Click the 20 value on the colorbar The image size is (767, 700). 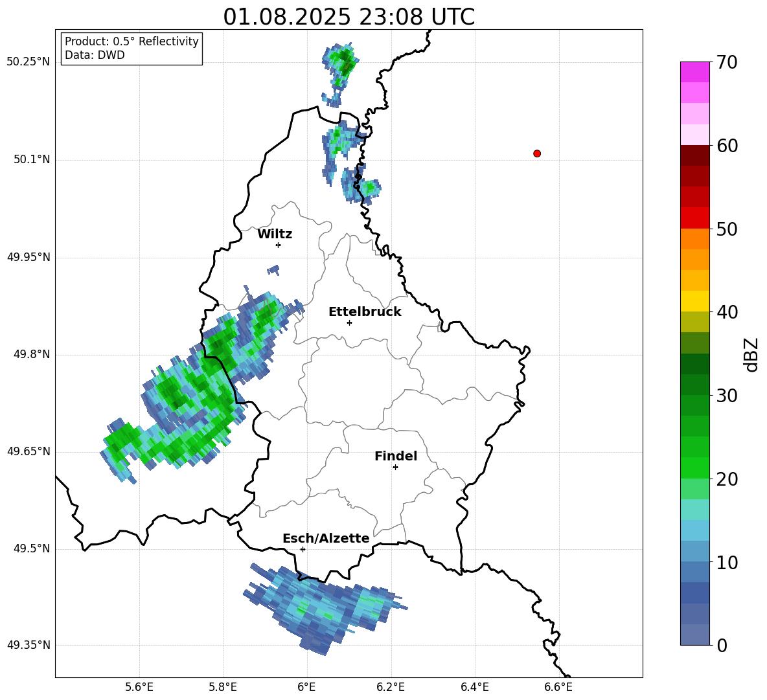click(727, 479)
